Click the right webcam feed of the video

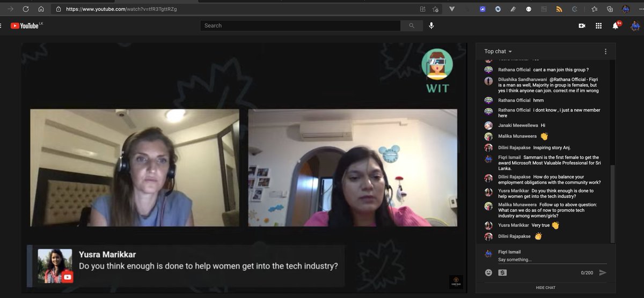point(353,168)
